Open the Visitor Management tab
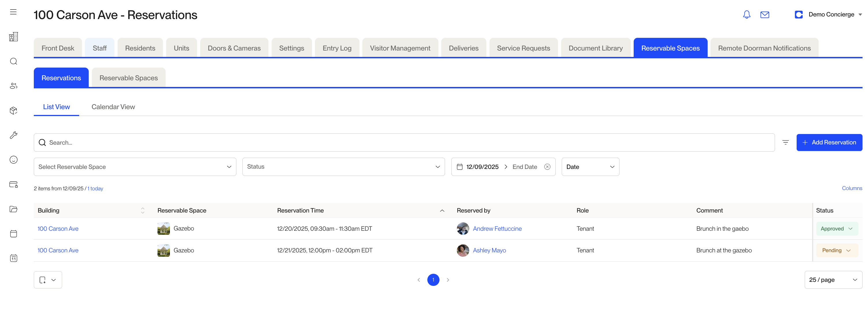Screen dimensions: 868x309 point(400,48)
